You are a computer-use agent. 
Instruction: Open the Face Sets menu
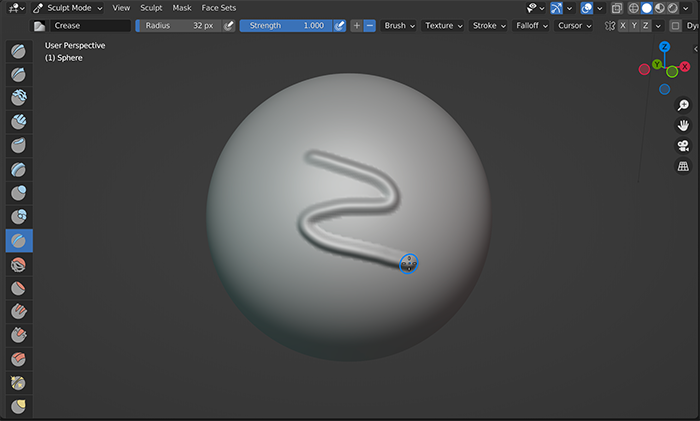(x=218, y=8)
